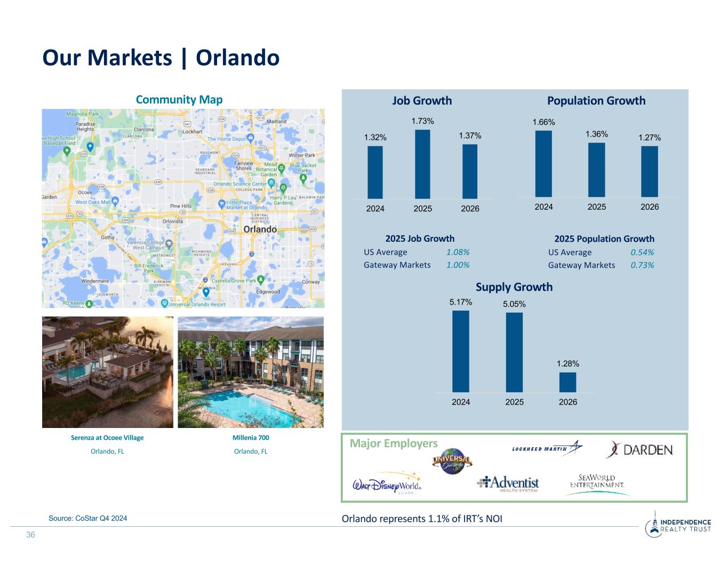Click the Adventist Health System logo
The image size is (728, 563).
click(508, 483)
